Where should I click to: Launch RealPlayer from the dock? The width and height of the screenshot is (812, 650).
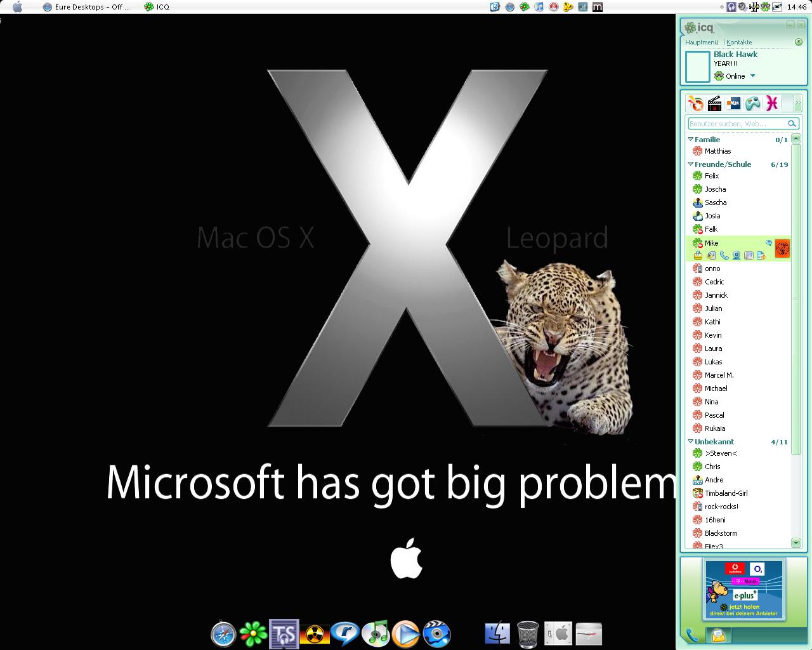click(344, 633)
